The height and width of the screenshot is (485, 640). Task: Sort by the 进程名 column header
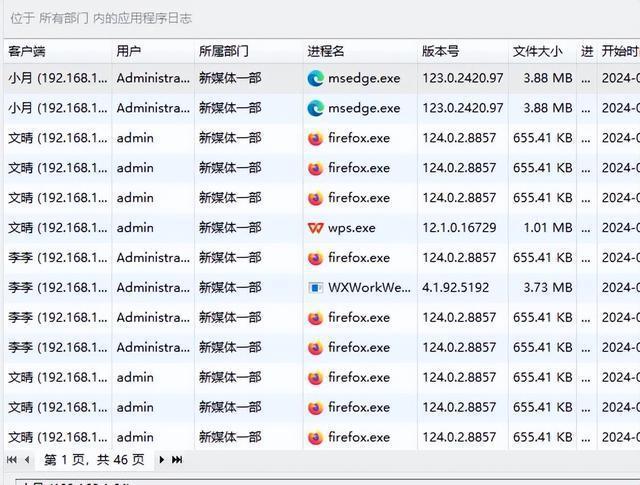tap(360, 51)
